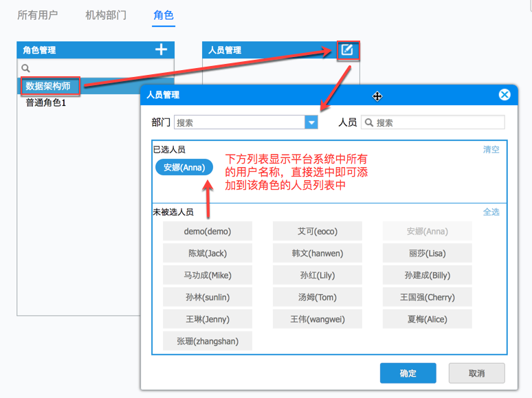This screenshot has width=532, height=398.
Task: Click the role search magnifier icon
Action: click(x=26, y=68)
